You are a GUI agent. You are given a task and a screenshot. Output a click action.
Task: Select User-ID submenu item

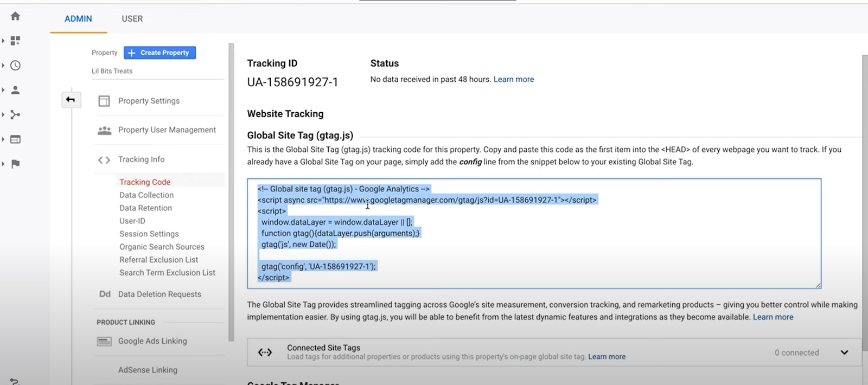coord(132,221)
